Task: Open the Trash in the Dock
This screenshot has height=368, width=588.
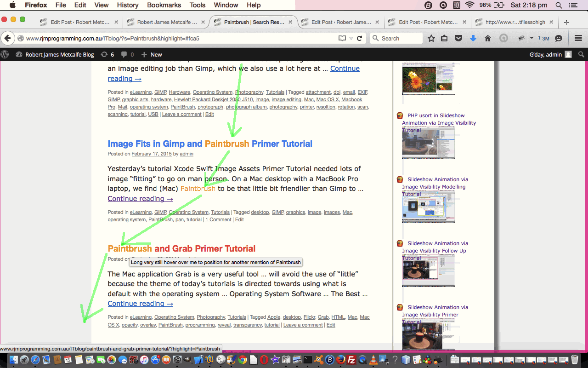Action: click(575, 360)
